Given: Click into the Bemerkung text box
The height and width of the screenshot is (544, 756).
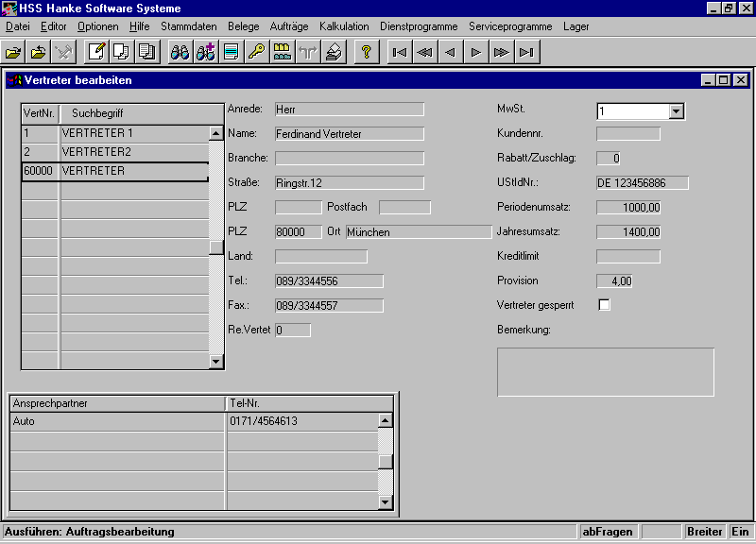Looking at the screenshot, I should (605, 372).
